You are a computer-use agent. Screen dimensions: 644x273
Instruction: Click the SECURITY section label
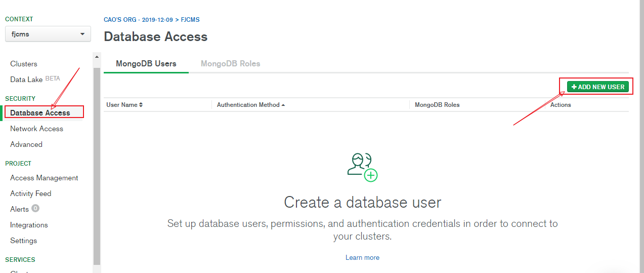tap(20, 99)
